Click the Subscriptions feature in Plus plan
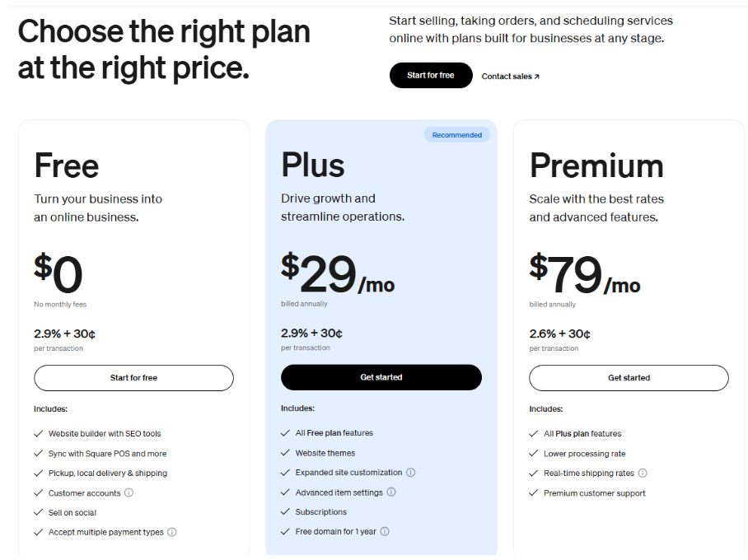This screenshot has height=560, width=748. 320,512
